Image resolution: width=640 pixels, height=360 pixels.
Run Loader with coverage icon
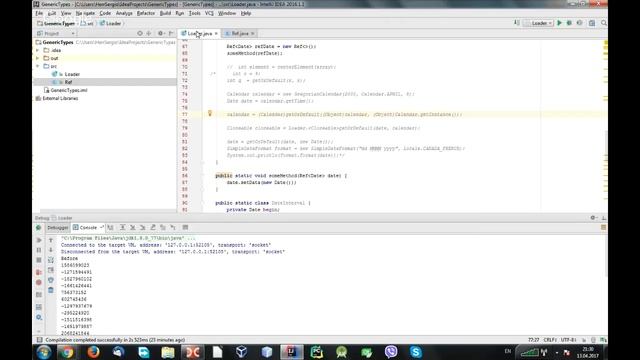580,23
